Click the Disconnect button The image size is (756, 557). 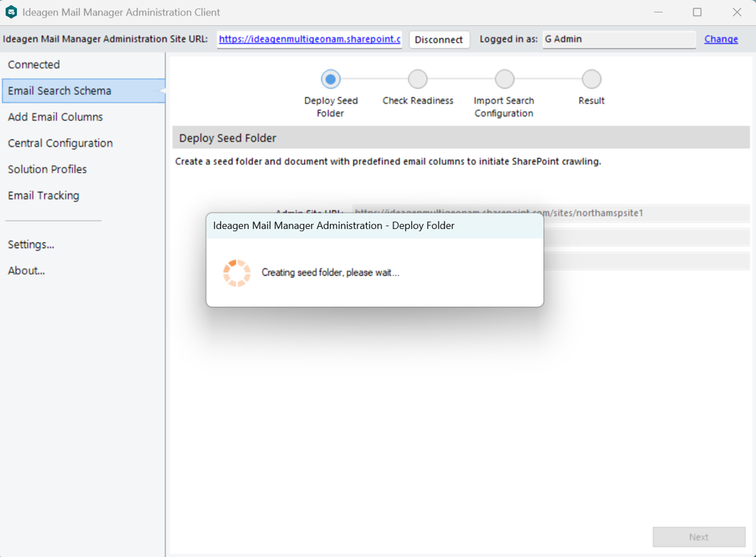(439, 40)
